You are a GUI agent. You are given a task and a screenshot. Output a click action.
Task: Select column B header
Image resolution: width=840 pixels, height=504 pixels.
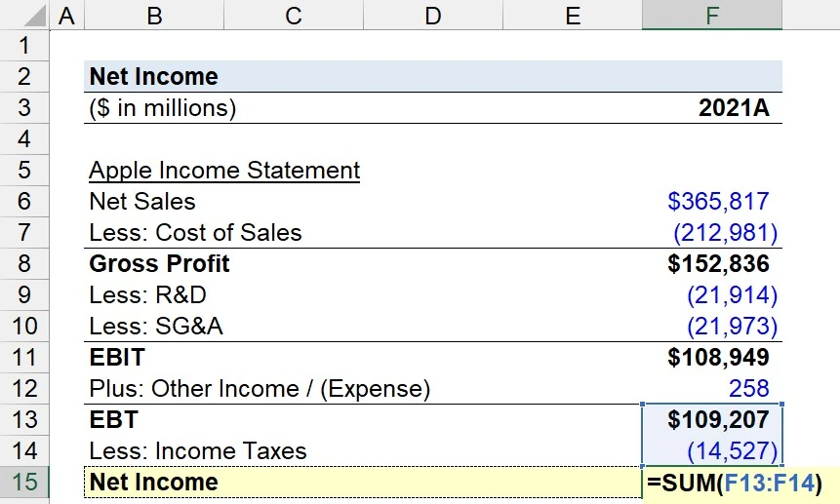[153, 15]
